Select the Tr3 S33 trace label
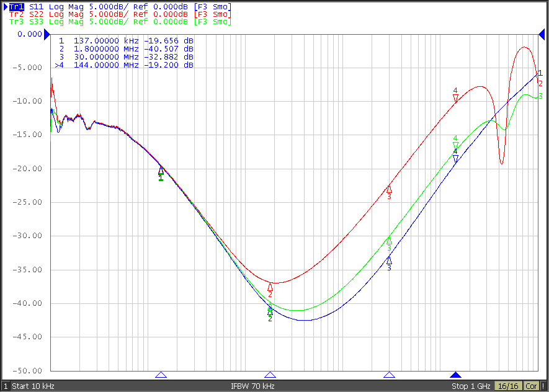549x392 pixels. point(120,21)
